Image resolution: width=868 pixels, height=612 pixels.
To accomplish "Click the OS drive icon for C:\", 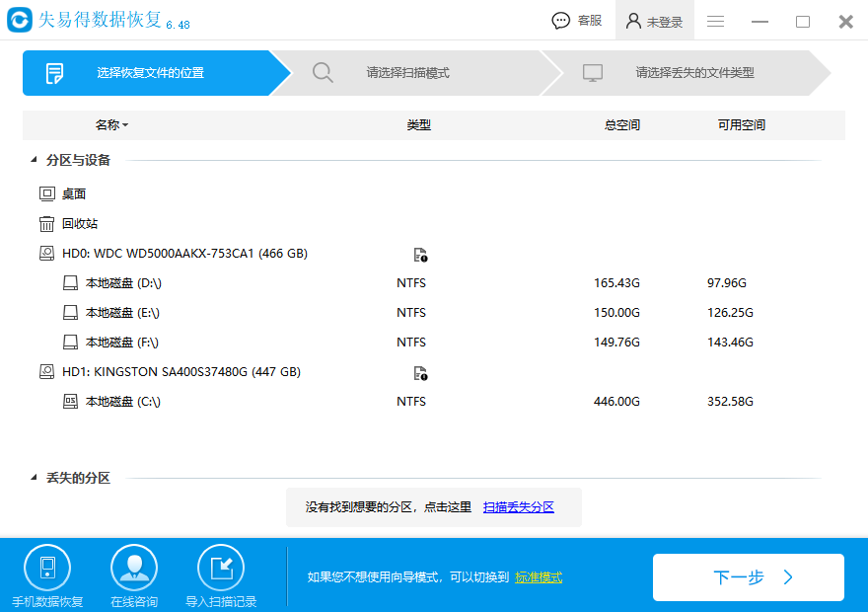I will click(x=70, y=402).
